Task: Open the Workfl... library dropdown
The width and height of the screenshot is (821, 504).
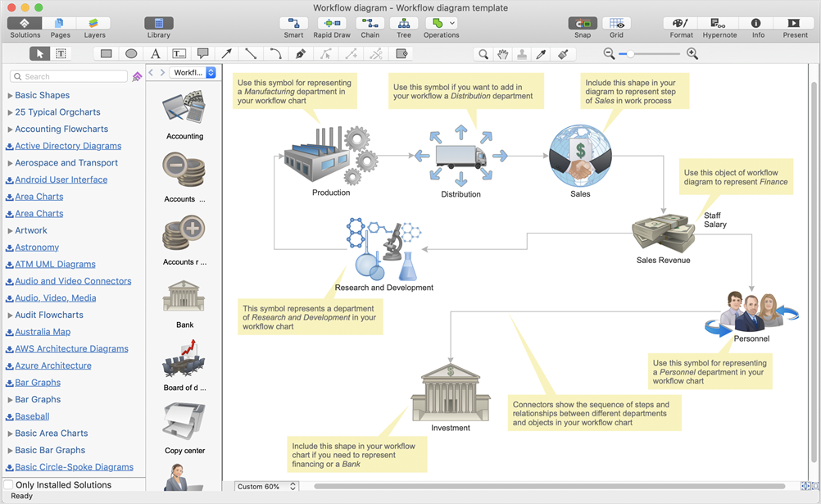Action: coord(193,72)
